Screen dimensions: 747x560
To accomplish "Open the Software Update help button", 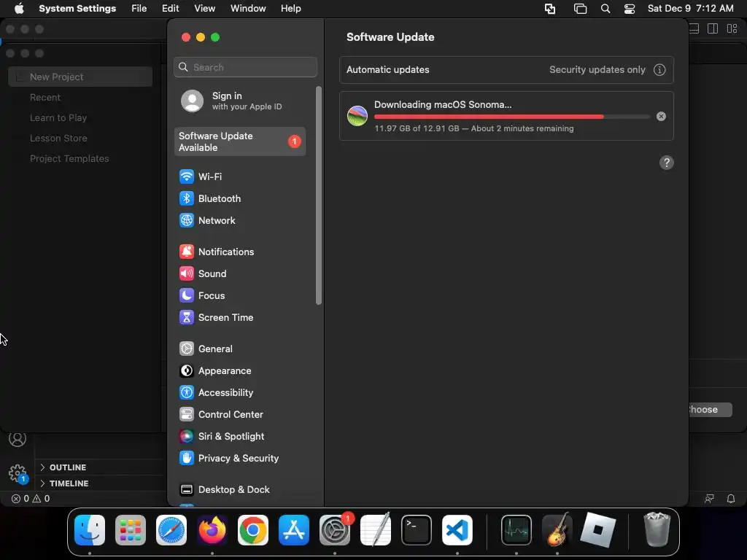I will click(667, 163).
